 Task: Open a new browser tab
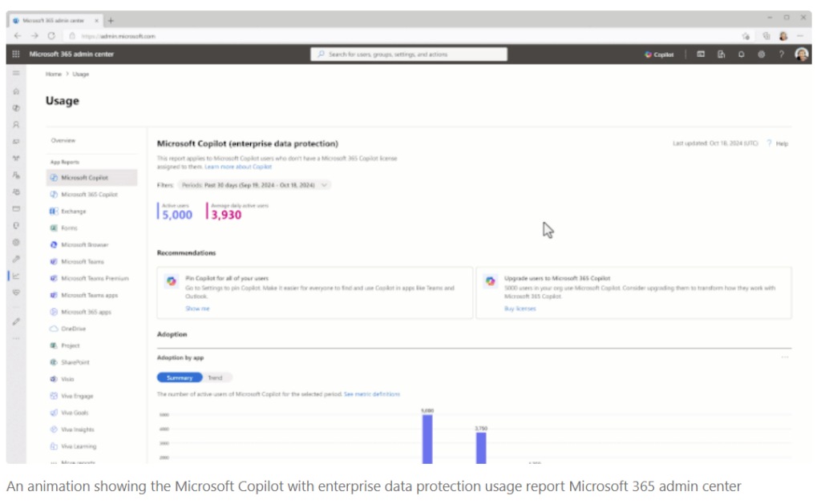[111, 20]
